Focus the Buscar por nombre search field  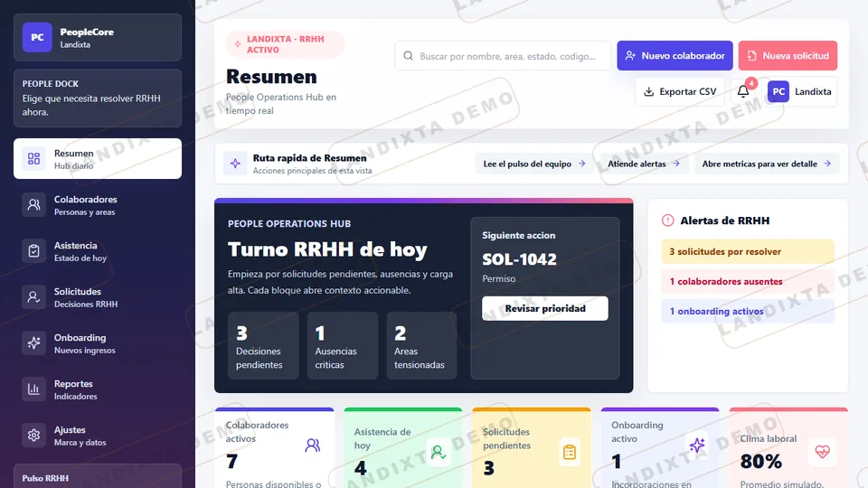(x=503, y=56)
